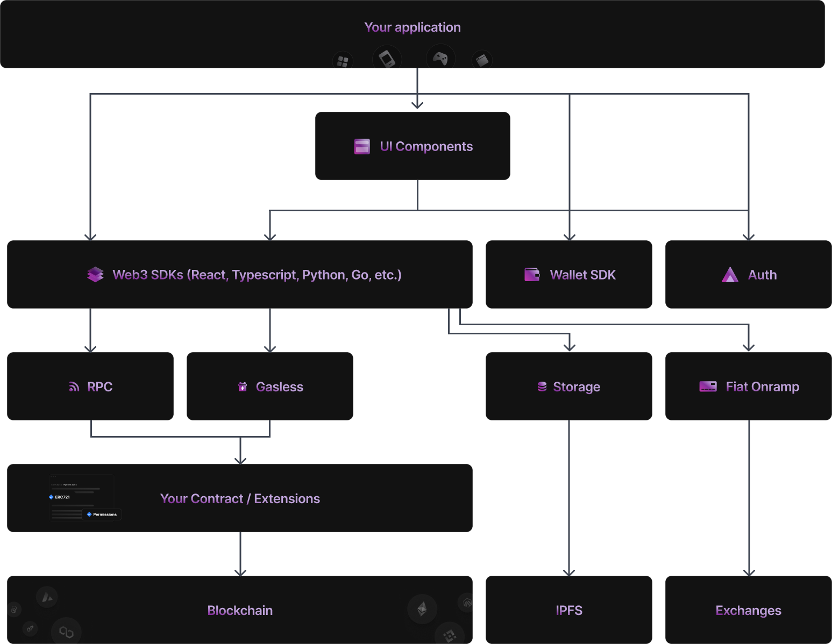Click the ERC721 badge on the contract preview

[x=59, y=497]
